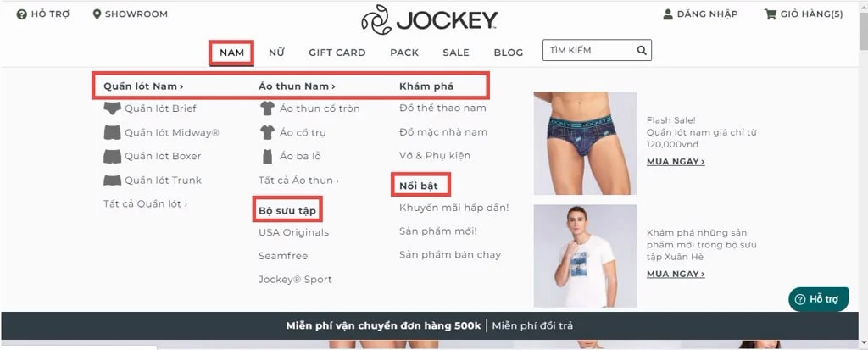
Task: Click the polo shirt icon
Action: tap(267, 132)
